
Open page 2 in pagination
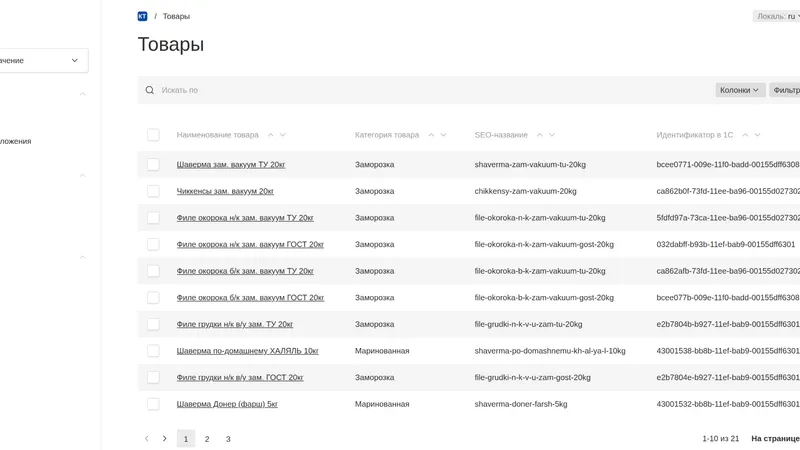point(207,439)
